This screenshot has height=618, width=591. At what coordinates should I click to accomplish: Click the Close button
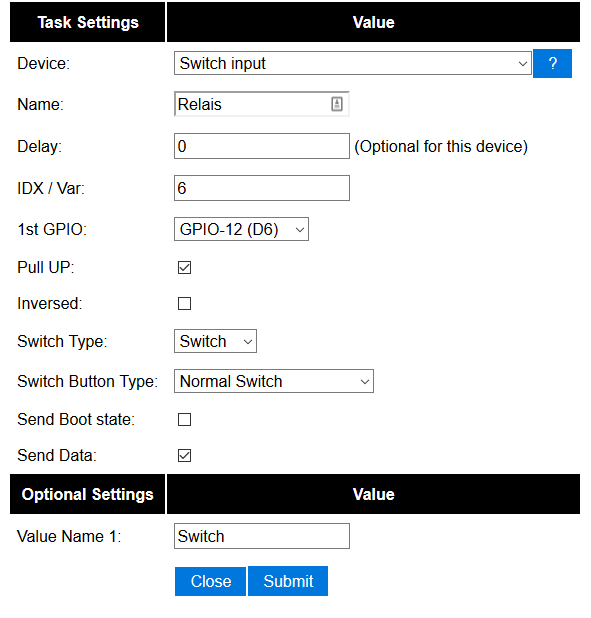(211, 581)
